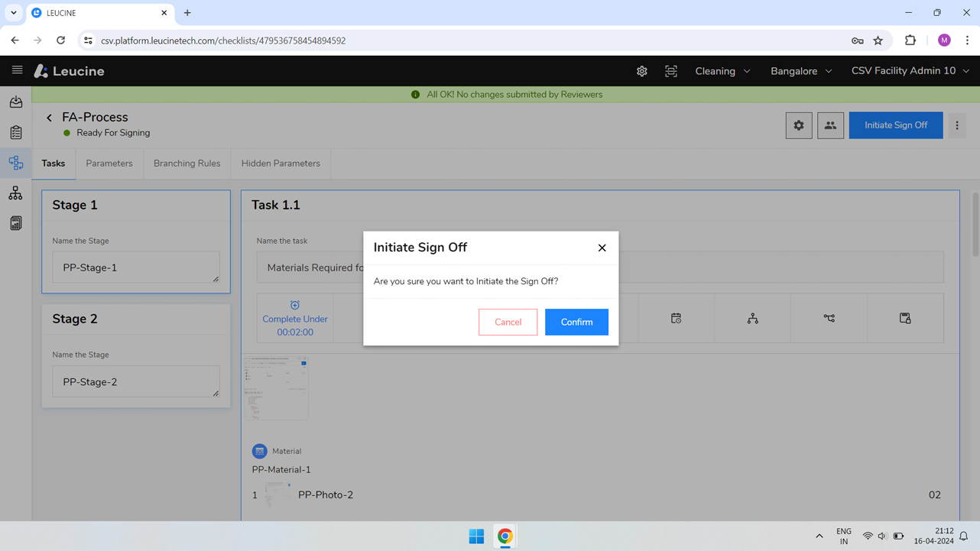The height and width of the screenshot is (551, 980).
Task: Switch to the Hidden Parameters tab
Action: click(281, 164)
